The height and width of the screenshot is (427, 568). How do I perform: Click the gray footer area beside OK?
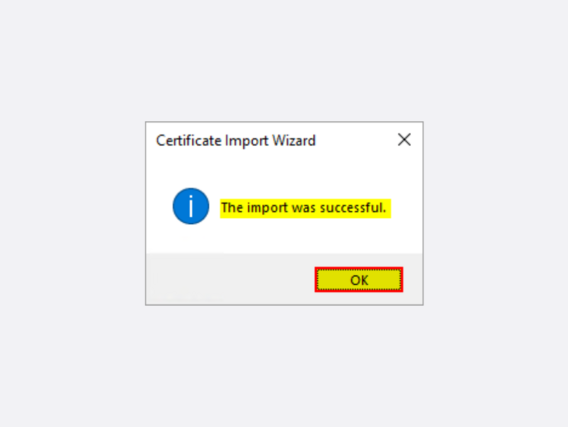[x=230, y=279]
